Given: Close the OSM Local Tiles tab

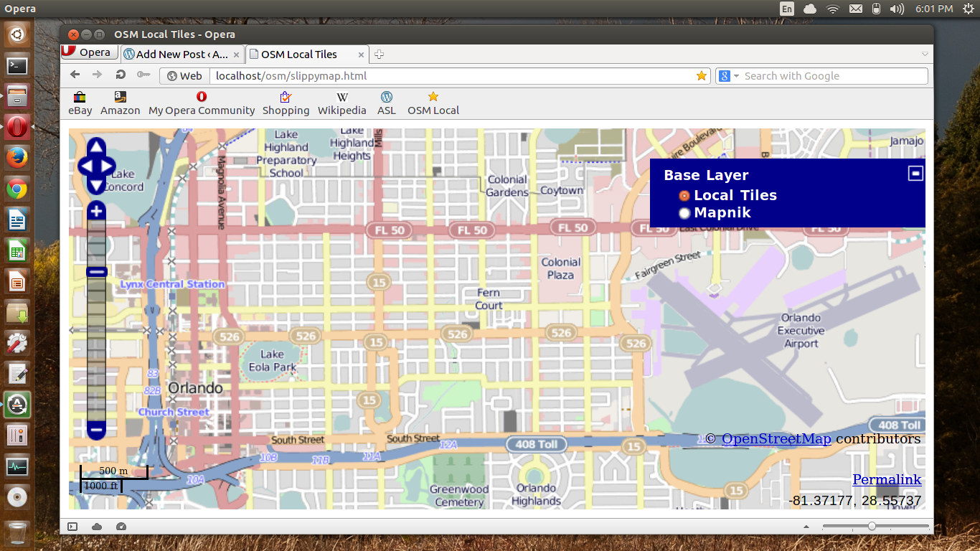Looking at the screenshot, I should pos(361,55).
